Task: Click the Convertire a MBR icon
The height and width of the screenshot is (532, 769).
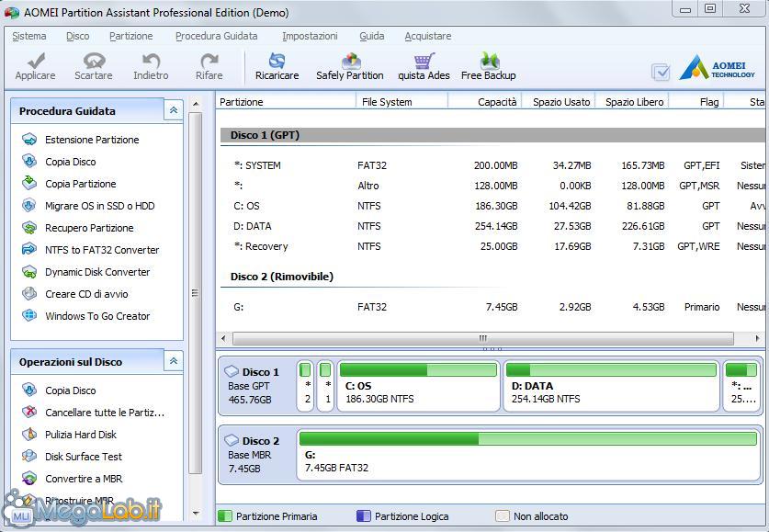Action: 29,479
